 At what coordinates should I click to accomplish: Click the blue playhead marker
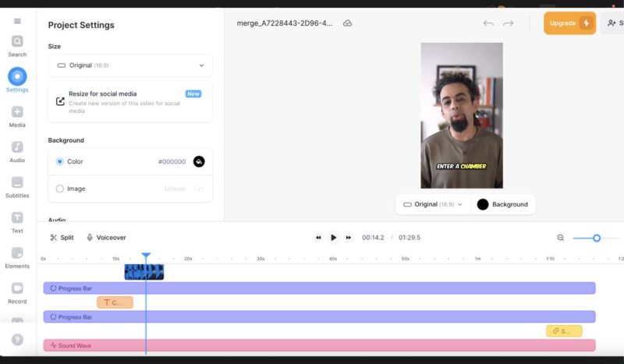pos(146,255)
